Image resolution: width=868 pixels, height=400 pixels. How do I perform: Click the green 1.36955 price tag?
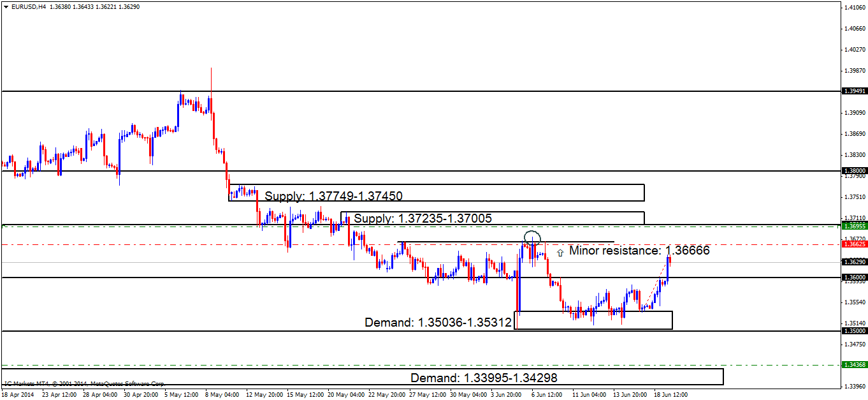click(853, 226)
